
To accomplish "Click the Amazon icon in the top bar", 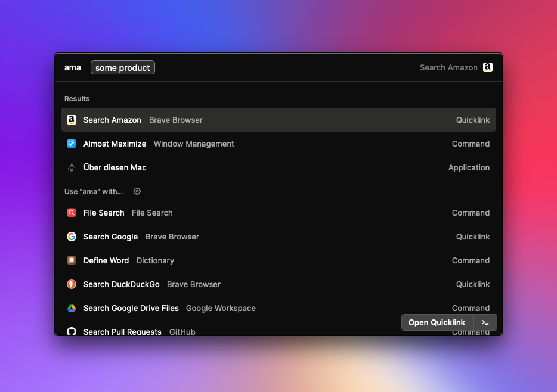I will [x=487, y=67].
